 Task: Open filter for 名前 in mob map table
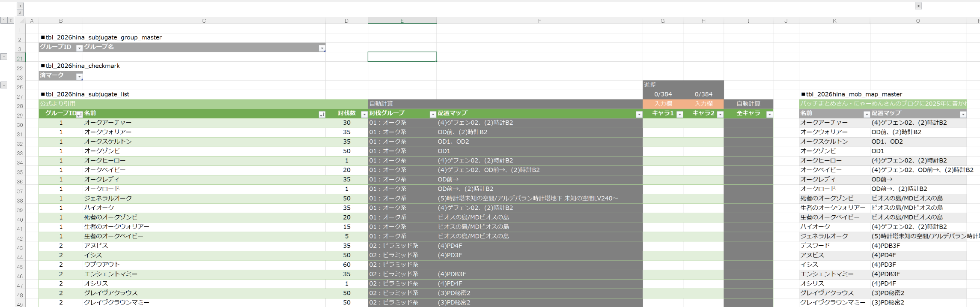coord(866,114)
